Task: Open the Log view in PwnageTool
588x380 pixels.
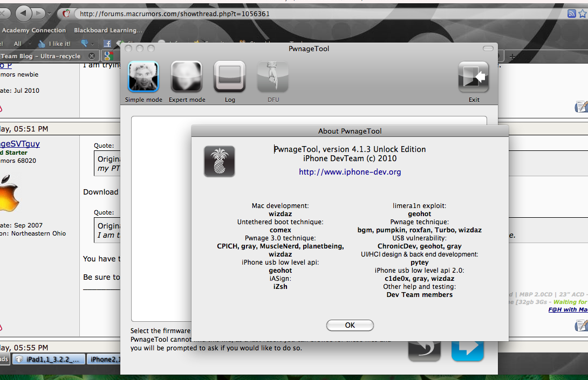Action: point(229,77)
